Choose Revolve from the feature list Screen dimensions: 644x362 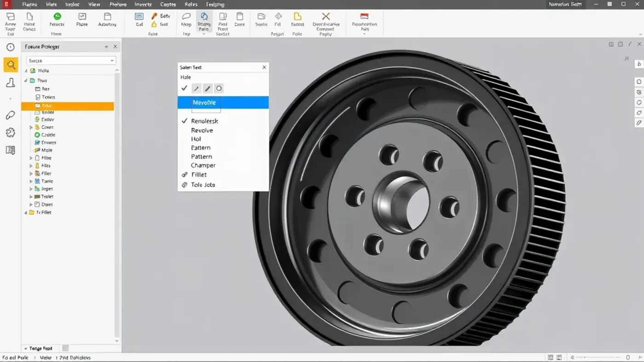202,130
